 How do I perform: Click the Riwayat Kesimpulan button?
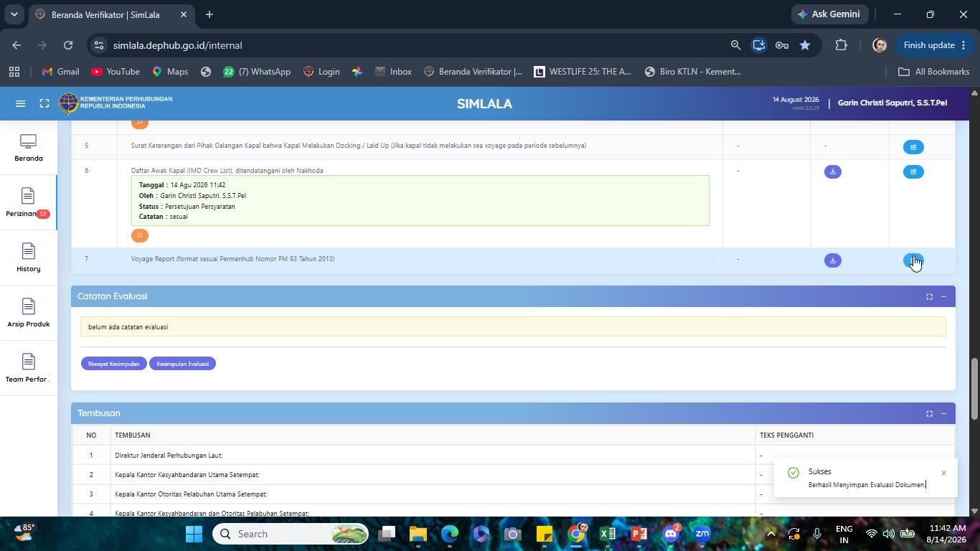click(x=114, y=364)
